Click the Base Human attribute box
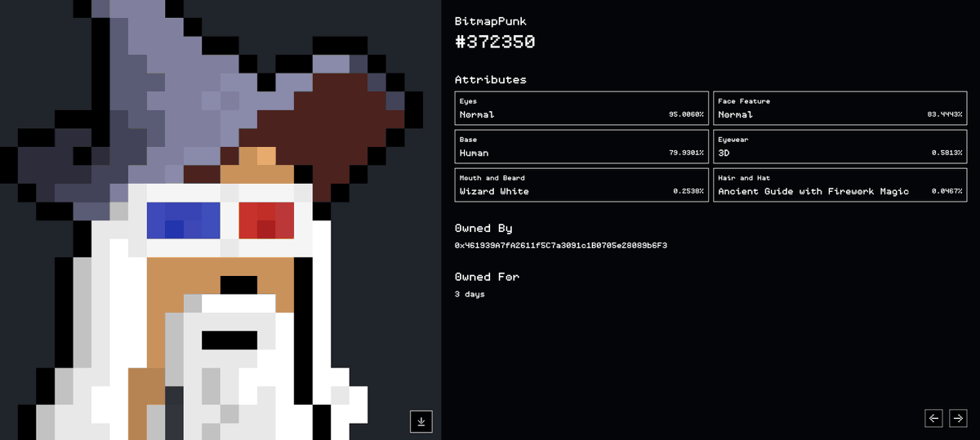The image size is (980, 440). (581, 146)
